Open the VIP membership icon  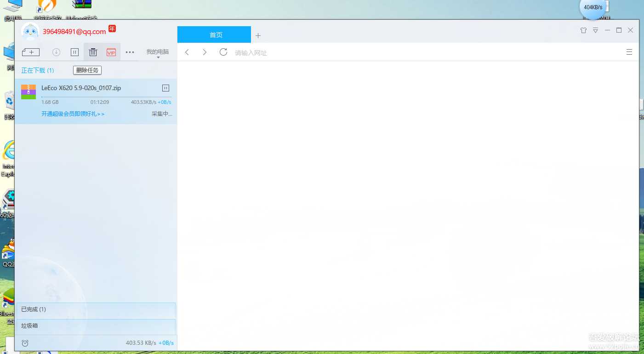111,52
